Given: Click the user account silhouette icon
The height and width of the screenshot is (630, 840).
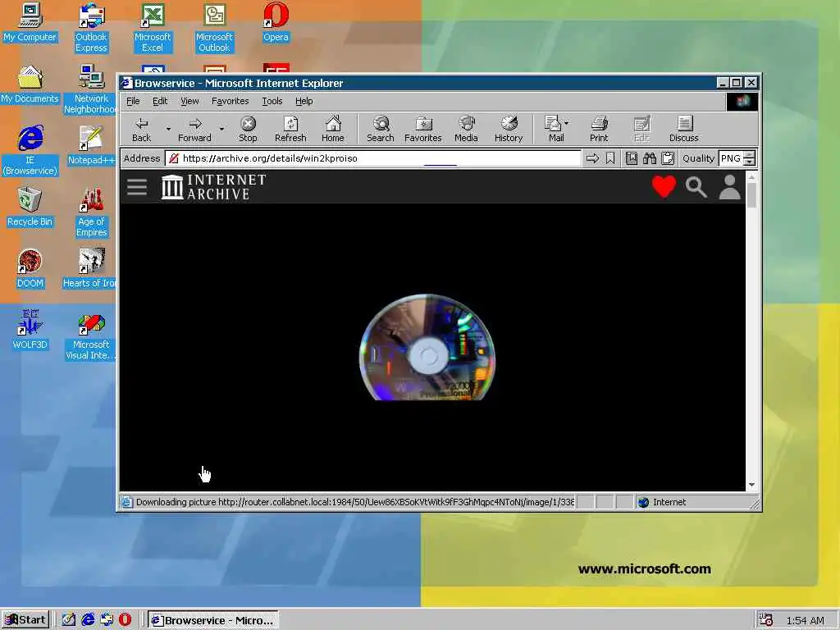Looking at the screenshot, I should click(729, 187).
